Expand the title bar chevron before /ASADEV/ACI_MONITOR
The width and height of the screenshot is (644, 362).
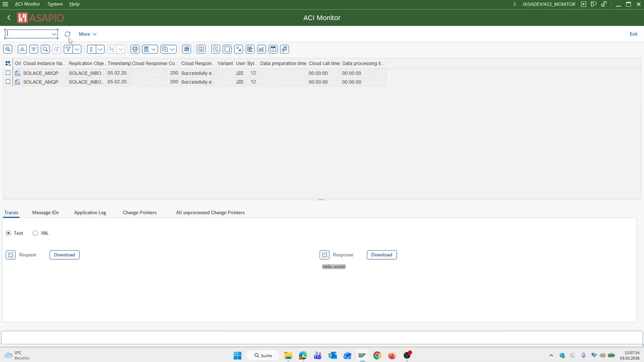tap(515, 4)
